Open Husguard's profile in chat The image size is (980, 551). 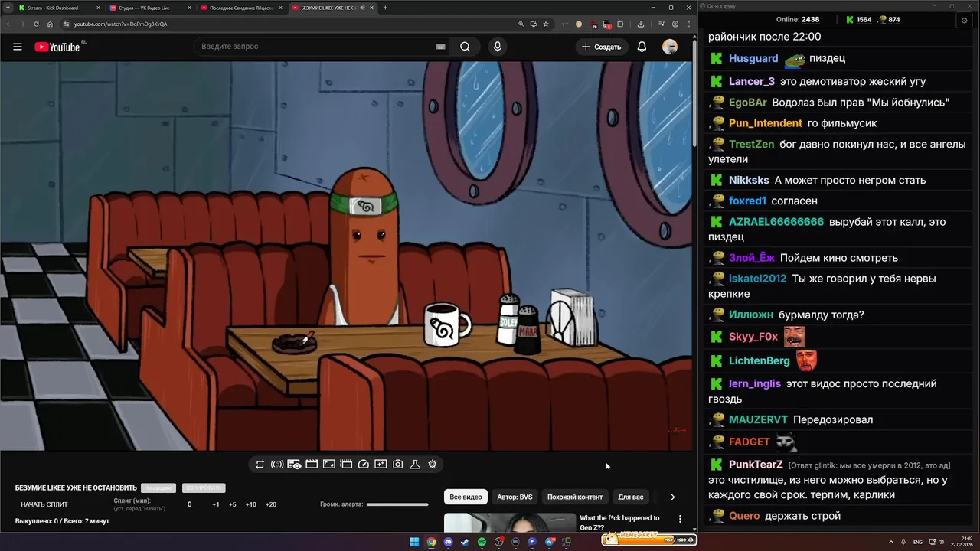753,58
